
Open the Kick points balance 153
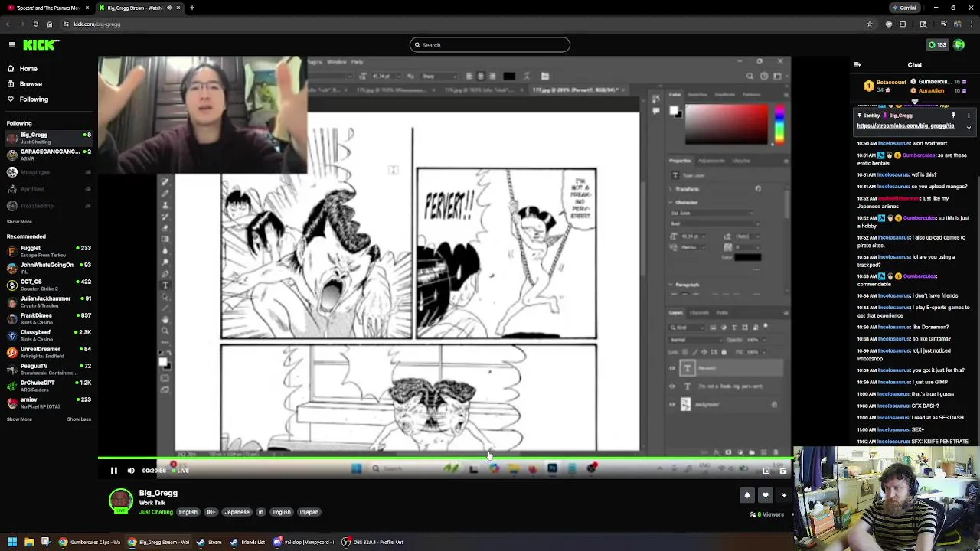[938, 45]
